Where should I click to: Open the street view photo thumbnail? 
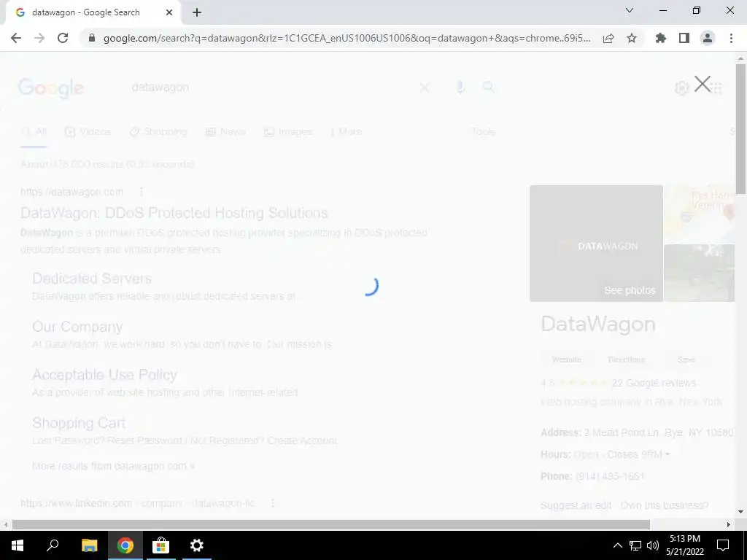[699, 273]
